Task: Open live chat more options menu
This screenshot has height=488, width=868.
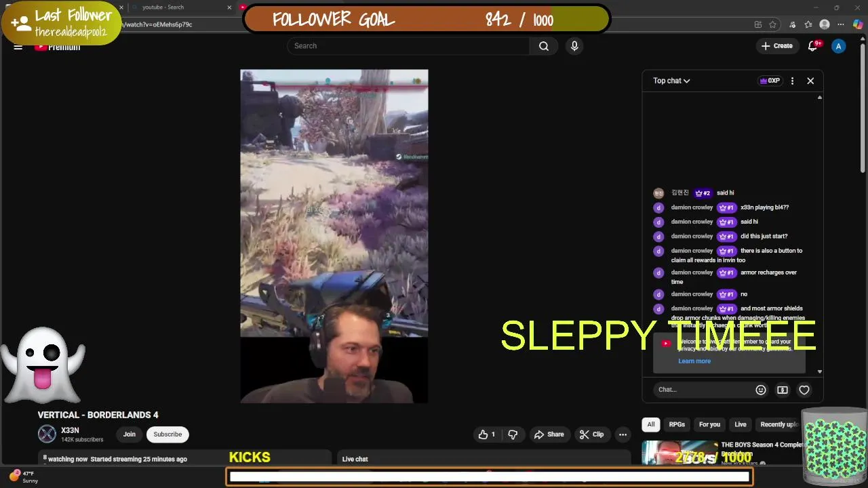Action: point(792,81)
